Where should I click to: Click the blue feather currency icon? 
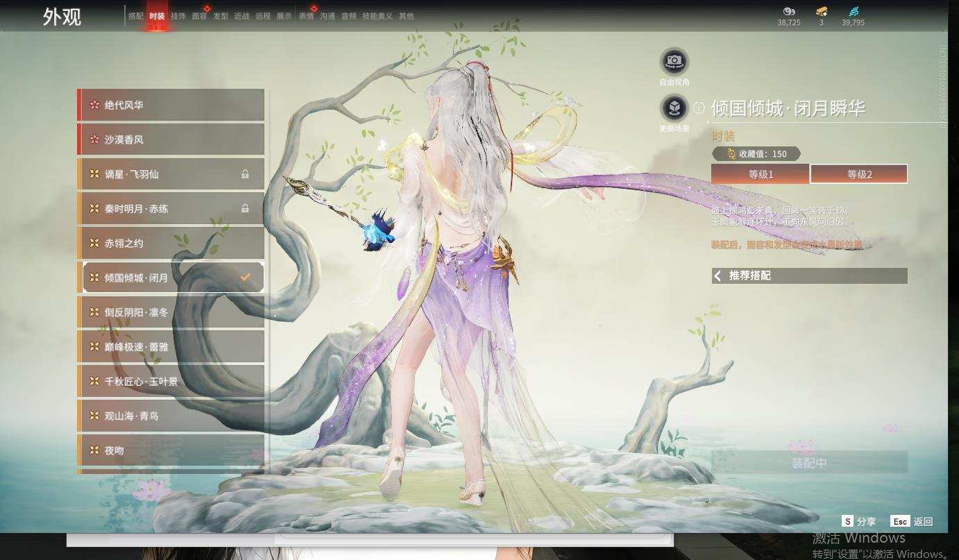(853, 11)
